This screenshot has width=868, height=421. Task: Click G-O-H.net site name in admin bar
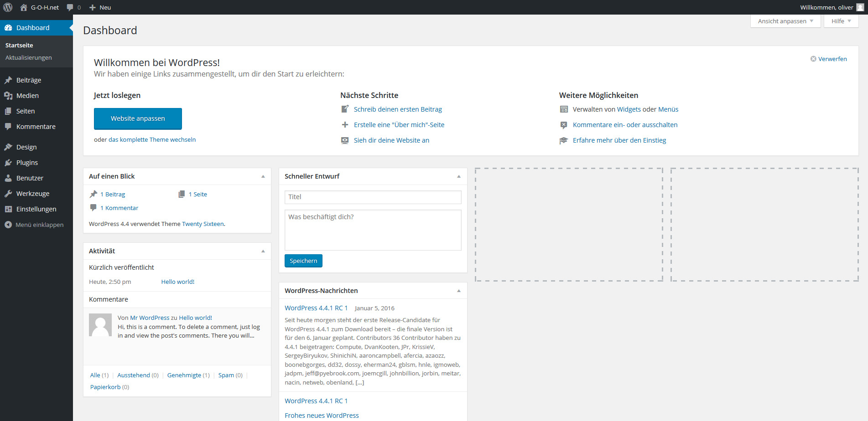[45, 7]
